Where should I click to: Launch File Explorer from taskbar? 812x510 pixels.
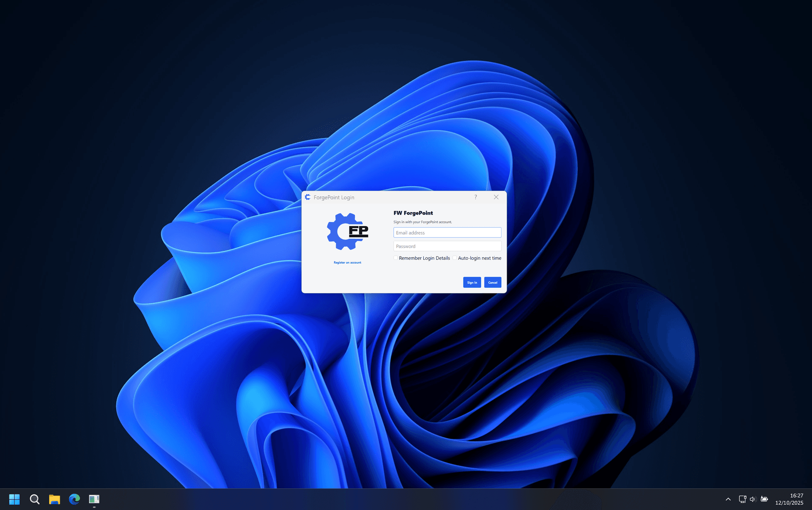[x=54, y=499]
